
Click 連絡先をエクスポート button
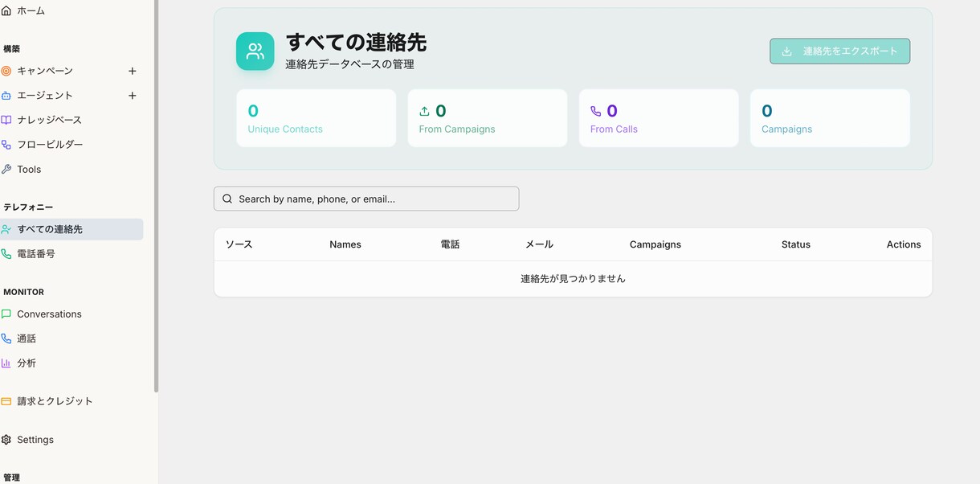point(839,51)
